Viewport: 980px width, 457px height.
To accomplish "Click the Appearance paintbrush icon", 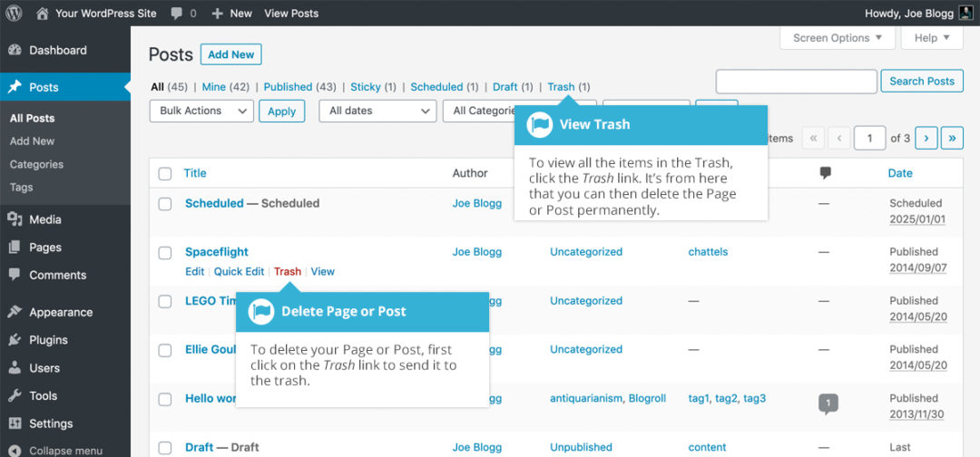I will coord(15,312).
